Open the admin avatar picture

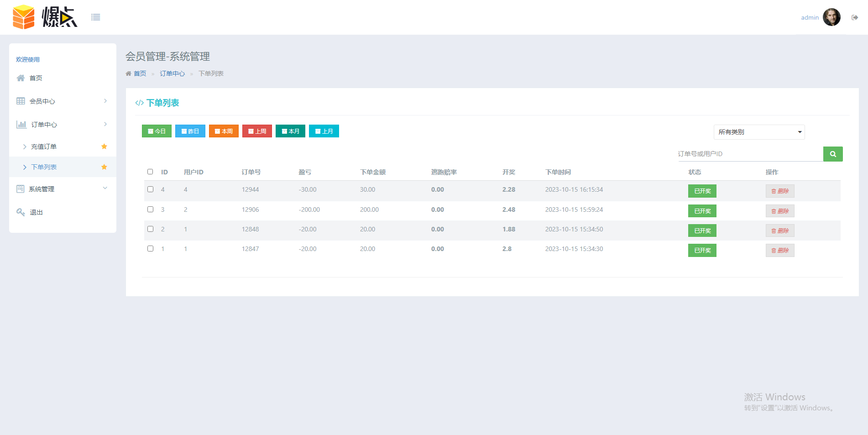click(831, 17)
